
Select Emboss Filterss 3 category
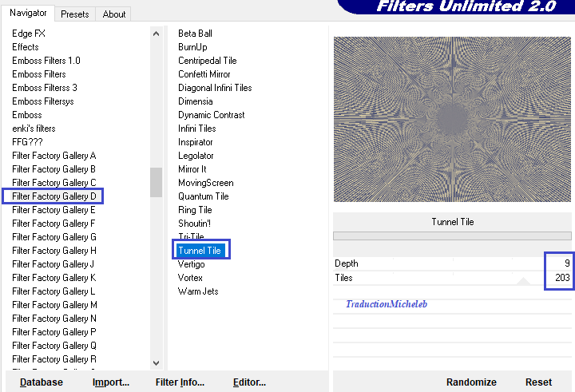click(x=45, y=88)
